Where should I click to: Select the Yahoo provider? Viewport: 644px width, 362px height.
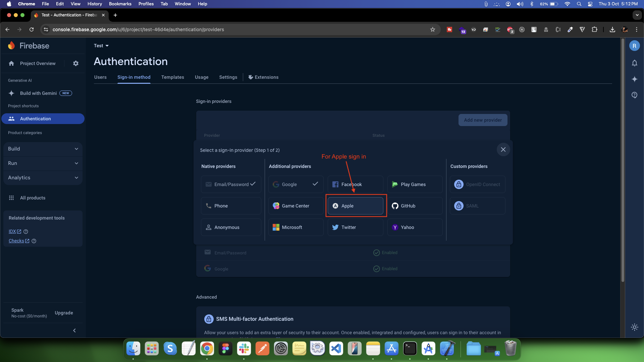click(x=415, y=227)
